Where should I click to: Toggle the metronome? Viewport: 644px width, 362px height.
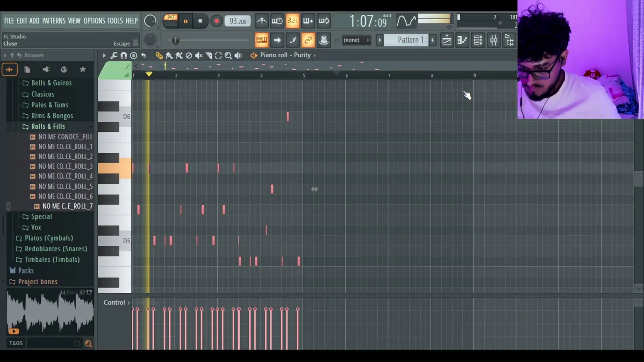261,21
